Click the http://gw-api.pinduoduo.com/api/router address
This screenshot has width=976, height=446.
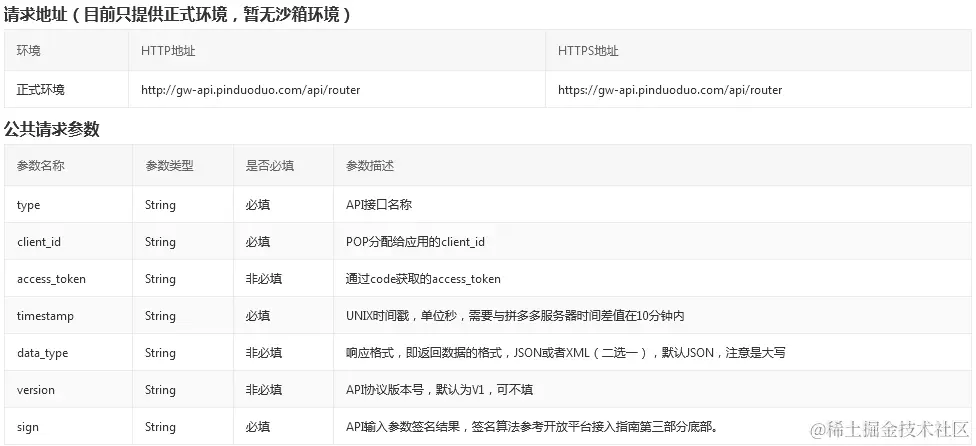tap(251, 90)
